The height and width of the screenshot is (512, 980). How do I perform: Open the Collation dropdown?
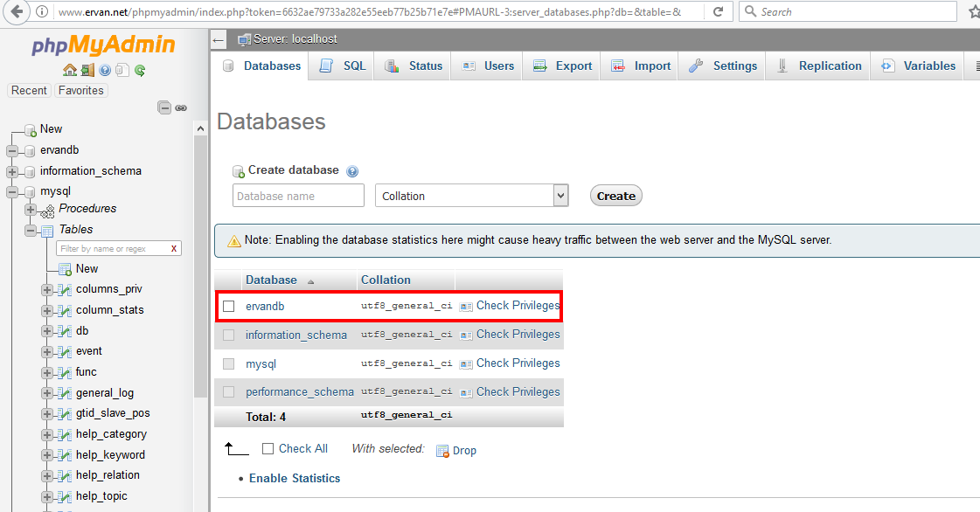pos(472,196)
